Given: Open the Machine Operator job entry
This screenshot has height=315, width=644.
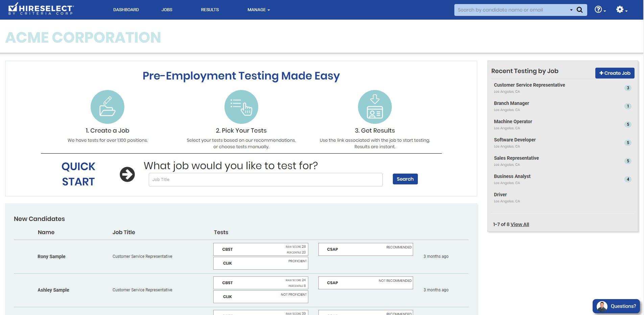Looking at the screenshot, I should 513,121.
